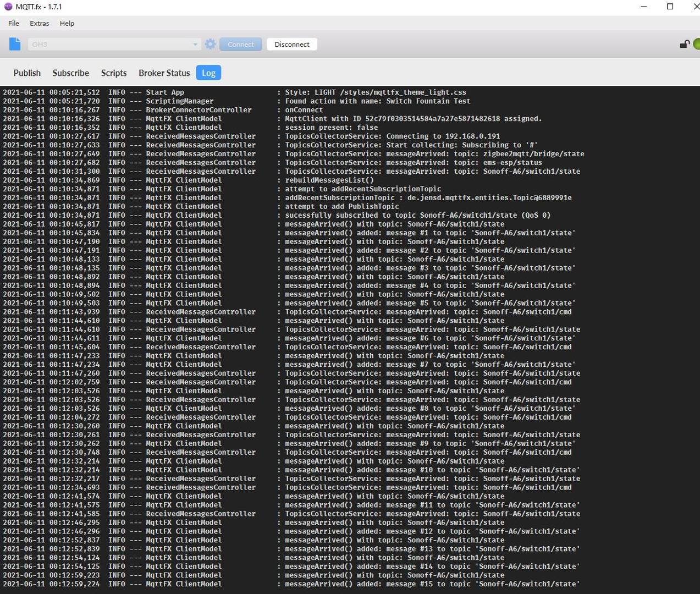Click the new connection profile file icon

click(15, 44)
